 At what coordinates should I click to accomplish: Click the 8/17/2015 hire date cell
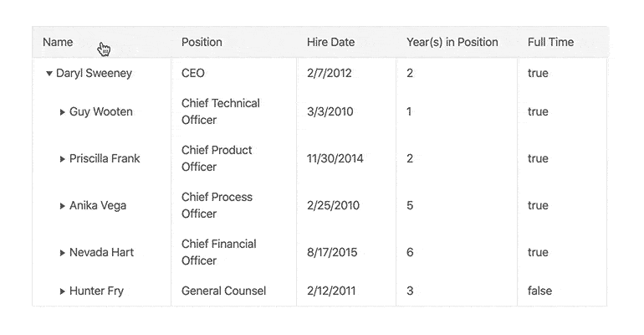coord(345,252)
